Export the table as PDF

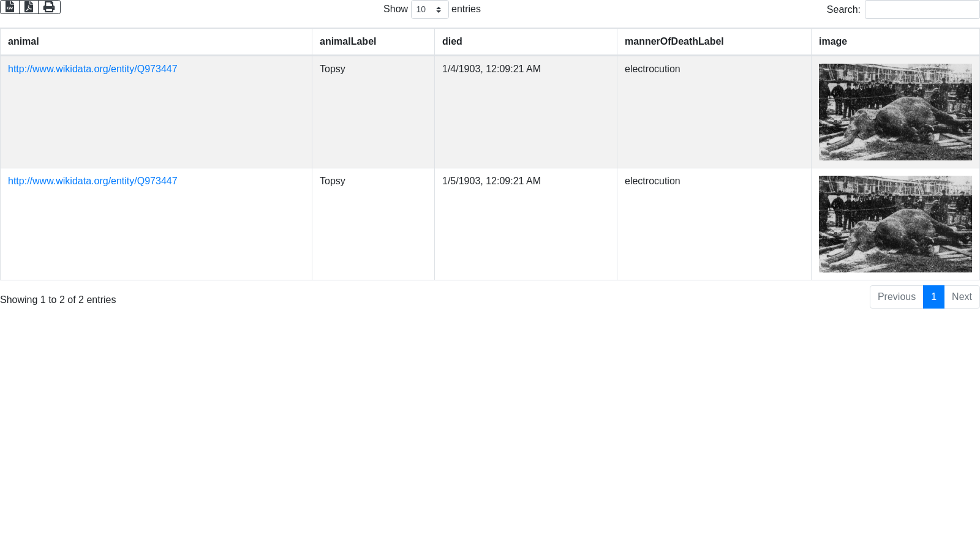tap(29, 7)
